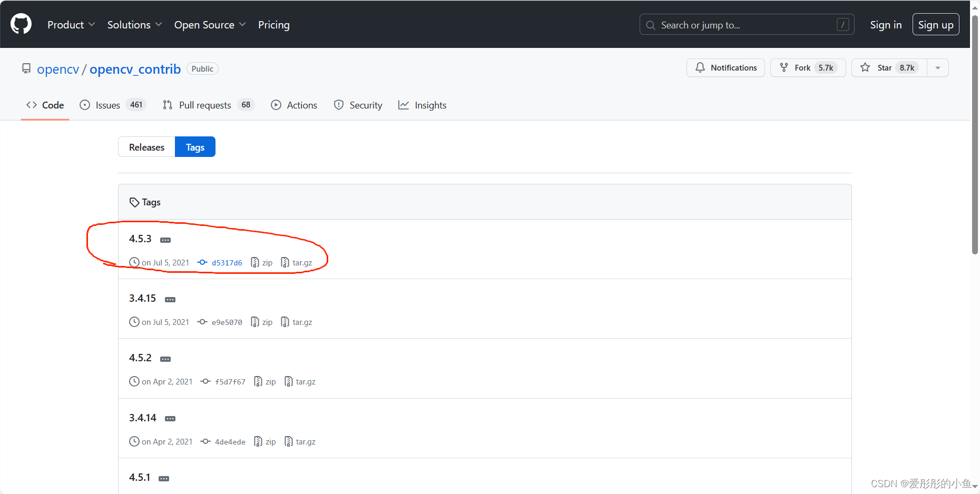Download tar.gz for tag 4.5.2

[x=300, y=382]
